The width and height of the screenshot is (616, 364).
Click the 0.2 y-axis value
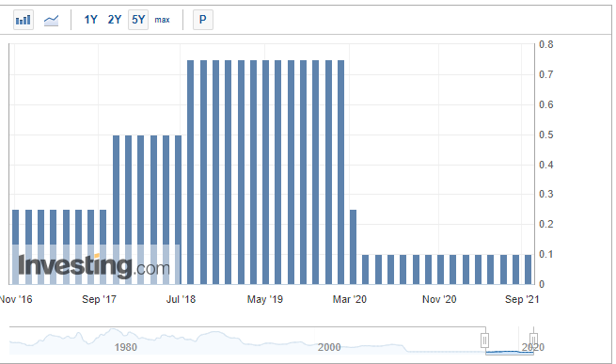[546, 224]
